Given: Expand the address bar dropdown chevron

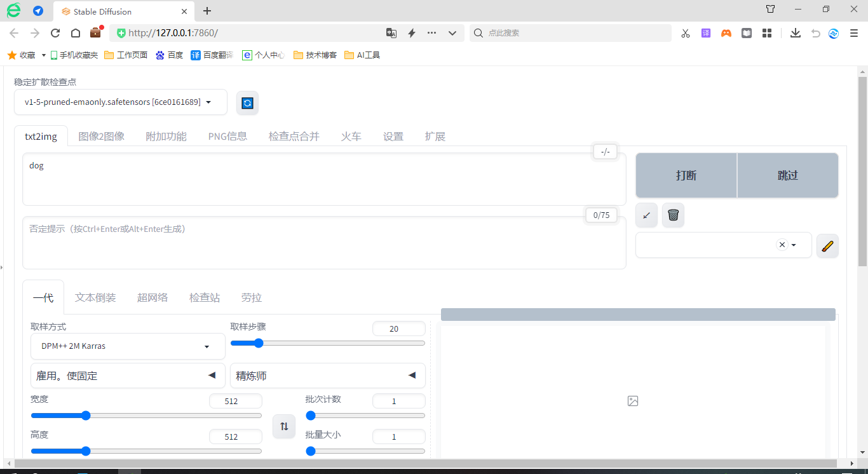Looking at the screenshot, I should [452, 33].
